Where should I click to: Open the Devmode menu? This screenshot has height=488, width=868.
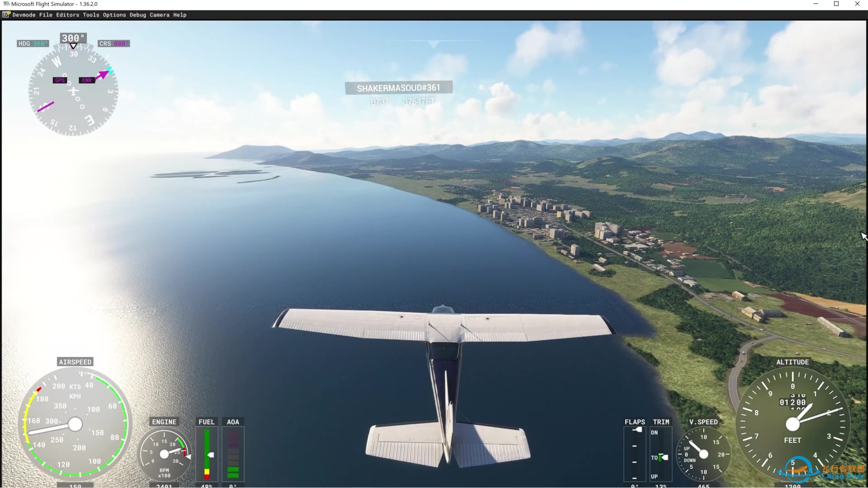(24, 15)
